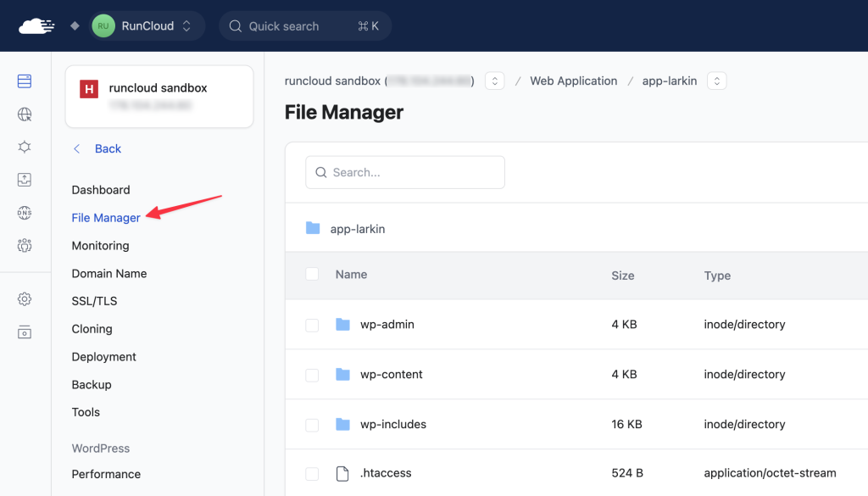Viewport: 868px width, 496px height.
Task: Open the File Manager menu item
Action: click(106, 218)
